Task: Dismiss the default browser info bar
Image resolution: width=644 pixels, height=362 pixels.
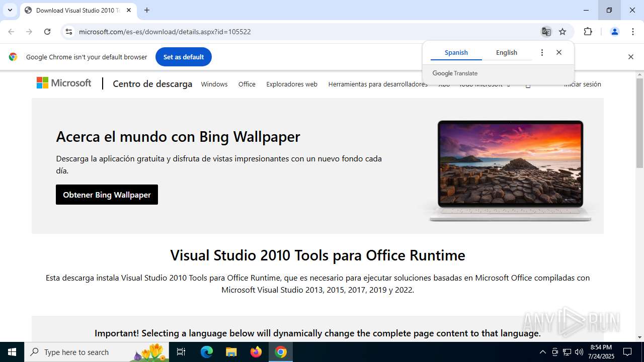Action: pos(630,57)
